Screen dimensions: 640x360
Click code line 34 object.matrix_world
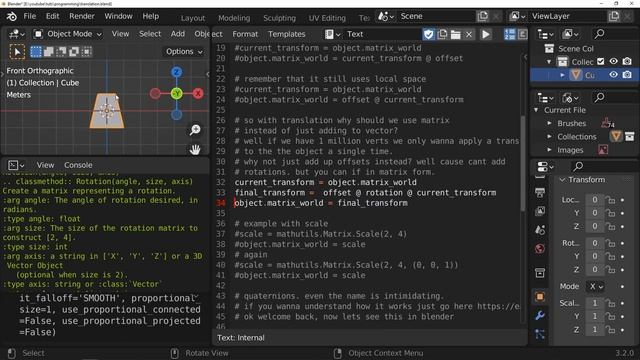(321, 203)
